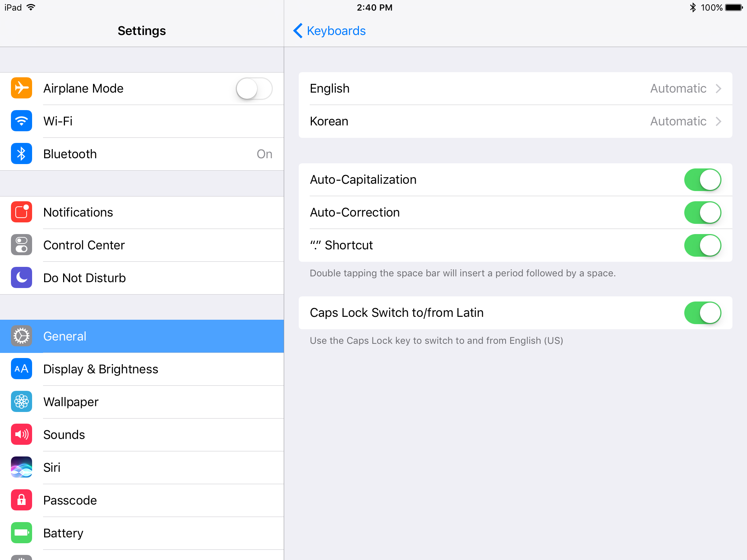Open Korean keyboard layout chevron
This screenshot has height=560, width=747.
pyautogui.click(x=718, y=121)
